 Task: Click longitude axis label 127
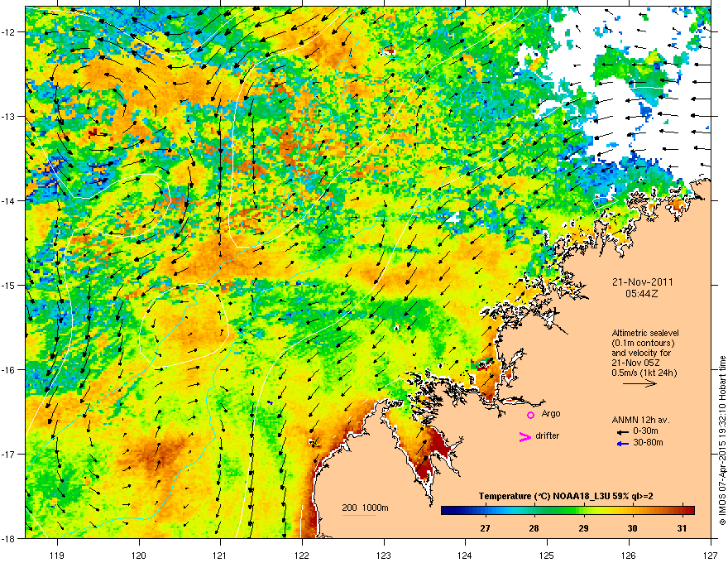[x=711, y=555]
